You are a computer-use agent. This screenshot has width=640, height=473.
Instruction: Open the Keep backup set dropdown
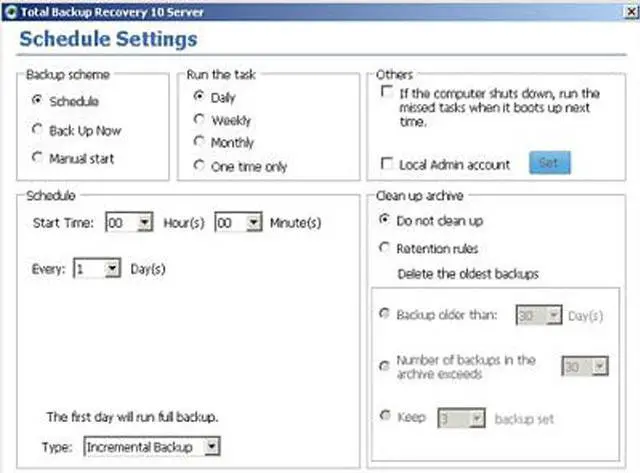tap(477, 418)
